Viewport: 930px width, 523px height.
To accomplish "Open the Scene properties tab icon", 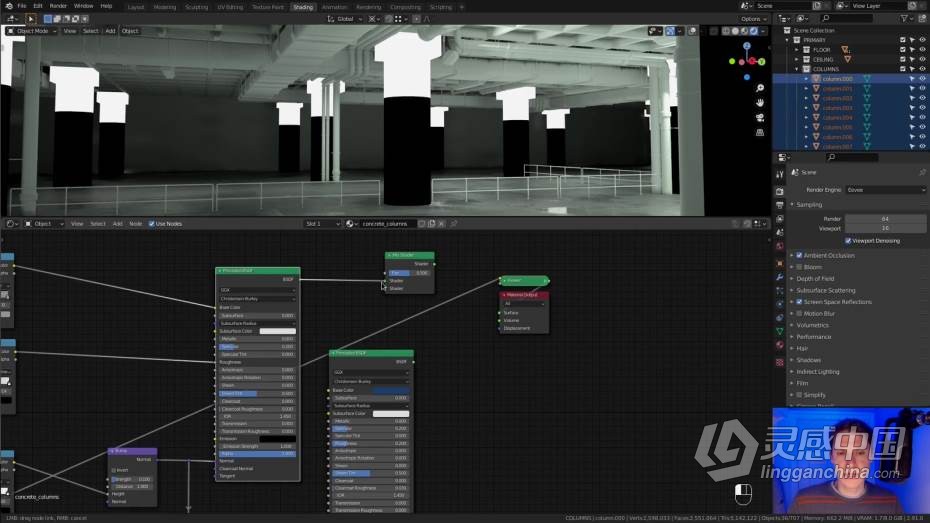I will tap(779, 232).
